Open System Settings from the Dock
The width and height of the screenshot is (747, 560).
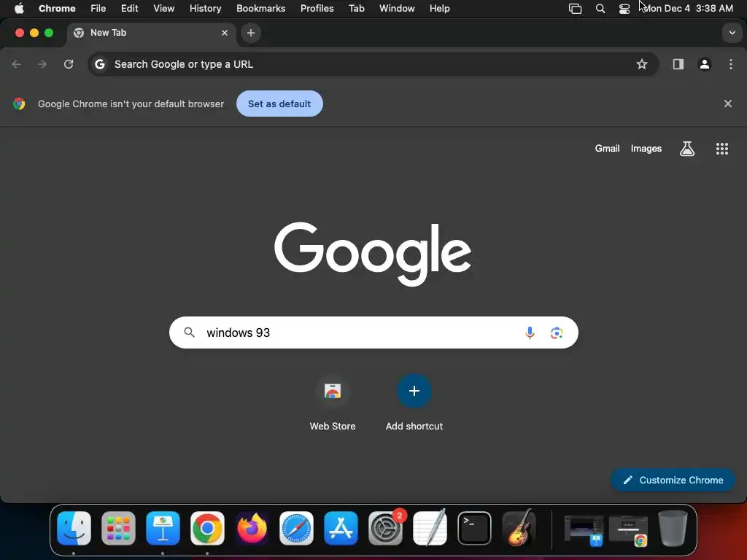pos(385,529)
